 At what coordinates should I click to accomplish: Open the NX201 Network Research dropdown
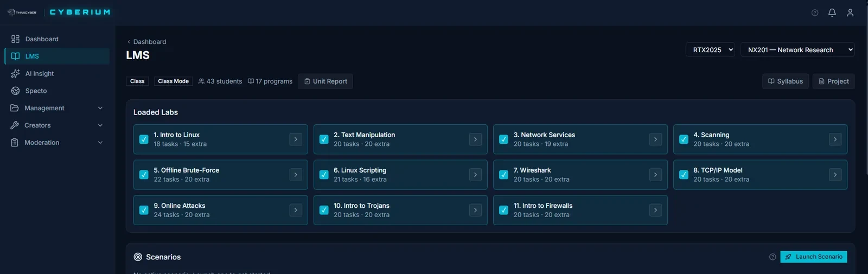pyautogui.click(x=797, y=50)
